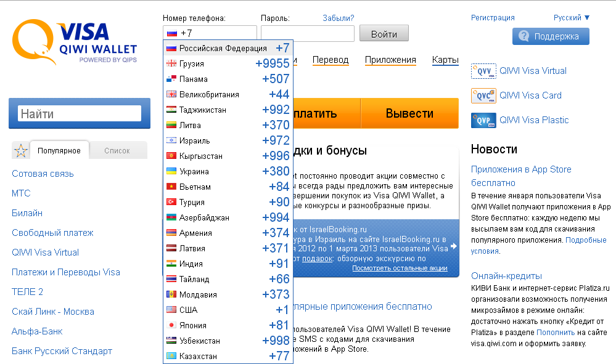Screen dimensions: 616x364
Task: Click the Регистрация link
Action: pyautogui.click(x=493, y=18)
